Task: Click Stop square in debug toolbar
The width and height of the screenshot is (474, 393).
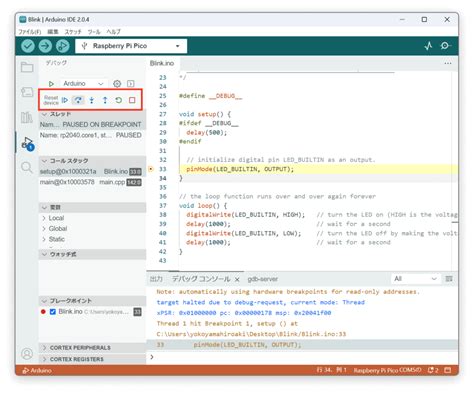Action: [132, 100]
